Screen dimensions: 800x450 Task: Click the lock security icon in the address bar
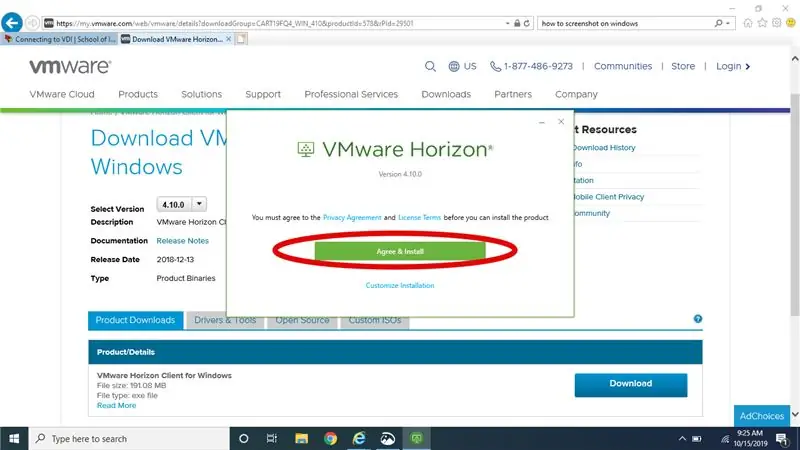click(517, 23)
